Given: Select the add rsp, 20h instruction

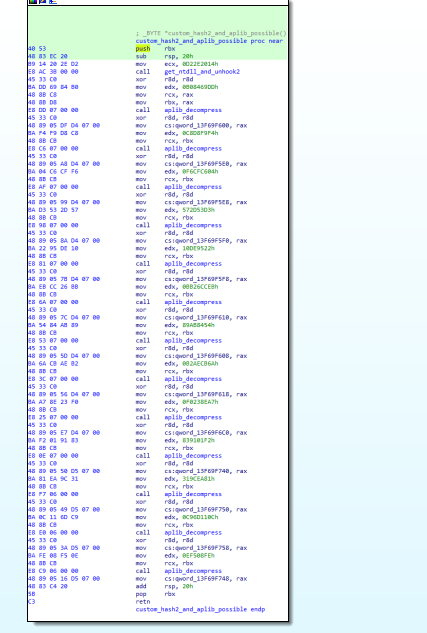Looking at the screenshot, I should tap(164, 586).
